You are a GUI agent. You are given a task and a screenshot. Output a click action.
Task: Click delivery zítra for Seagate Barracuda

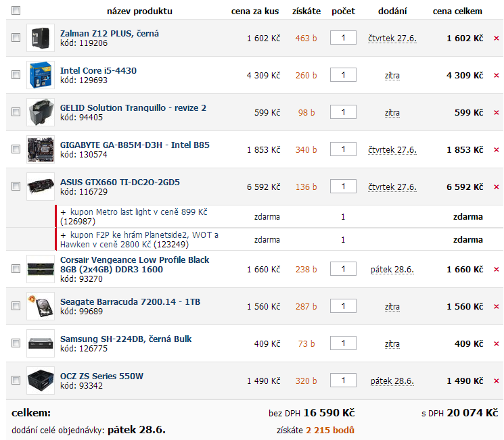[x=392, y=307]
